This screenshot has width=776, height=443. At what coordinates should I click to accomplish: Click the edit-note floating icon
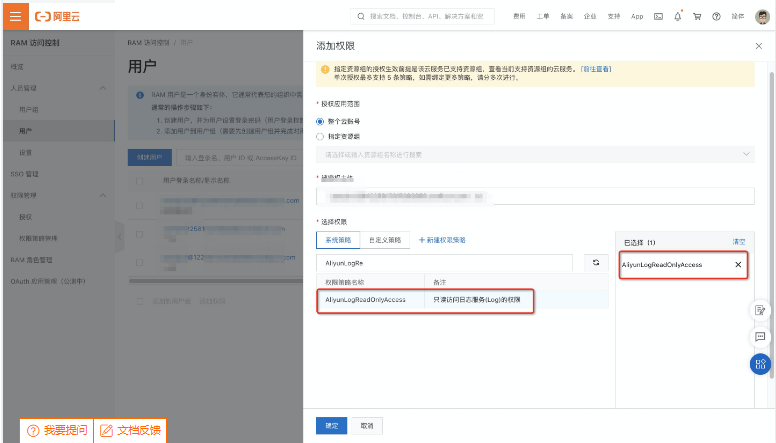tap(760, 310)
